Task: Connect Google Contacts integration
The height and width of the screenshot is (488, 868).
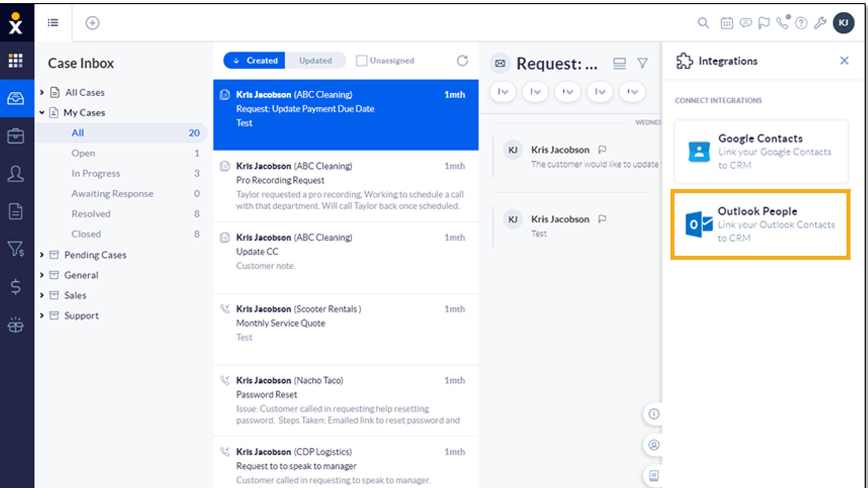Action: click(761, 151)
